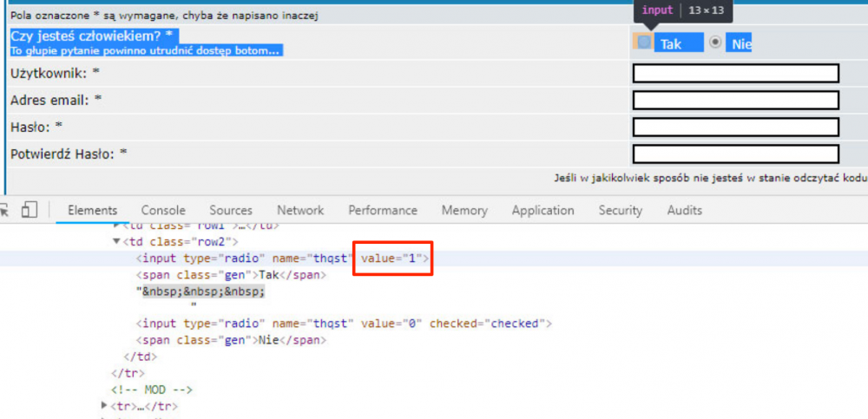Select the closing </tr> tag line
This screenshot has height=419, width=868.
[x=128, y=373]
